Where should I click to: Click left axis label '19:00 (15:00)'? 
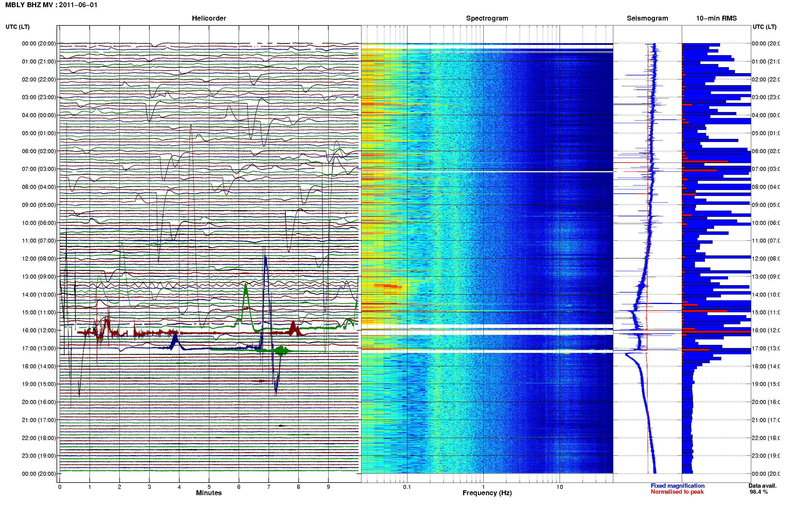(39, 384)
